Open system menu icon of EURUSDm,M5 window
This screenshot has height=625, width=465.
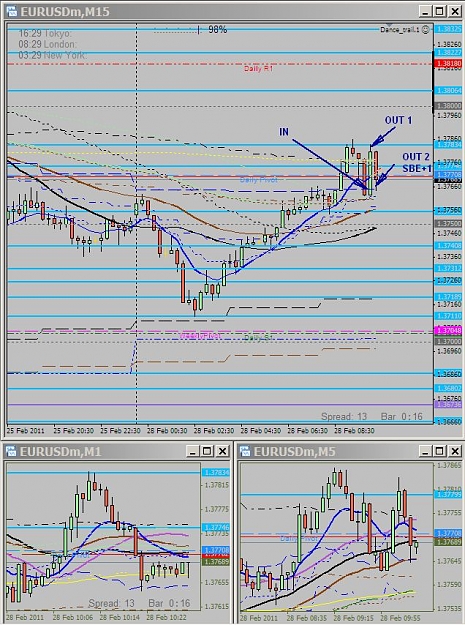[245, 451]
